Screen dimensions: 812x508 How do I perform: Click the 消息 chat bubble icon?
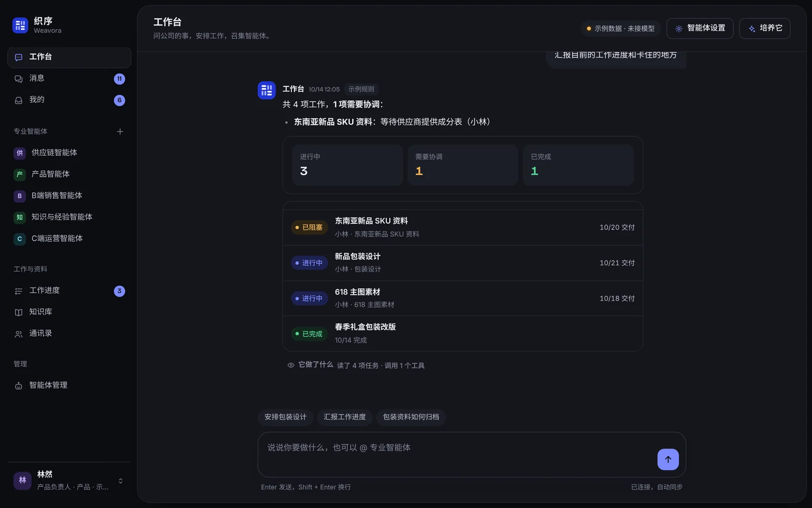coord(19,79)
